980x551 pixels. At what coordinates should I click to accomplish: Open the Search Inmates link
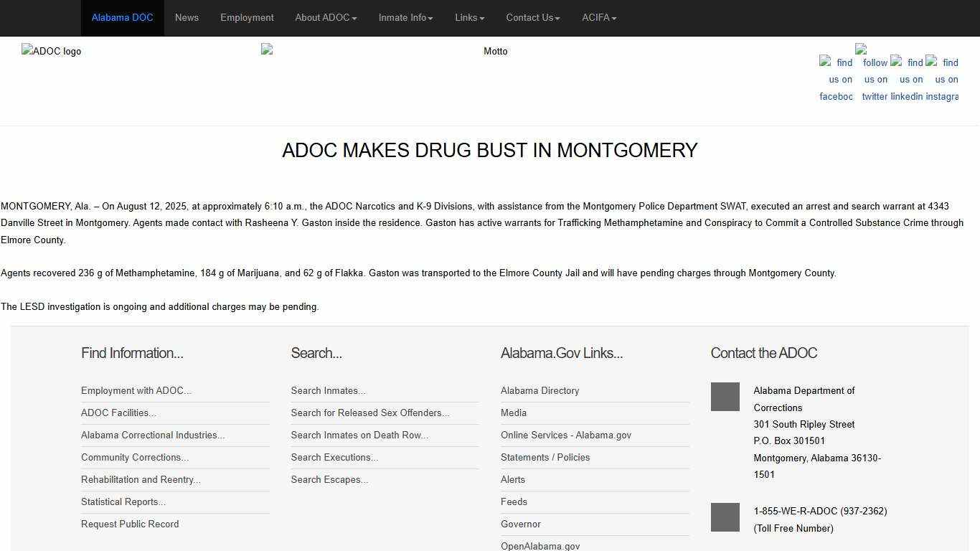328,391
